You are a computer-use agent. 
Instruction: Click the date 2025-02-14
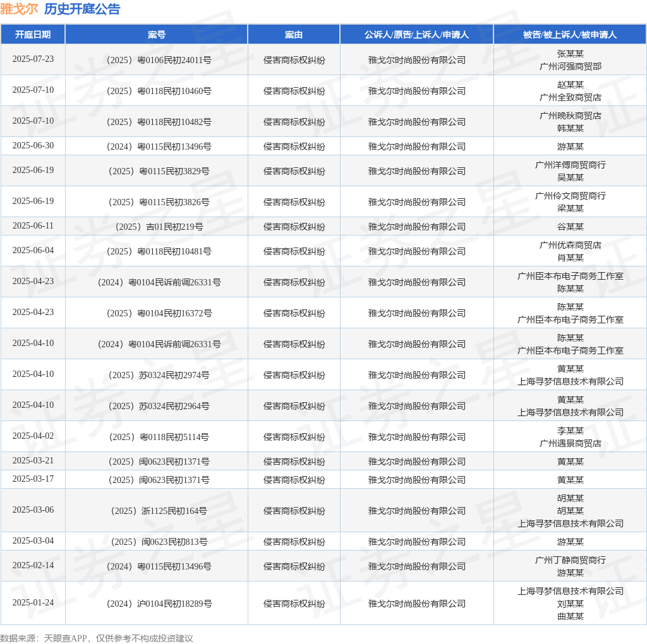coord(33,565)
